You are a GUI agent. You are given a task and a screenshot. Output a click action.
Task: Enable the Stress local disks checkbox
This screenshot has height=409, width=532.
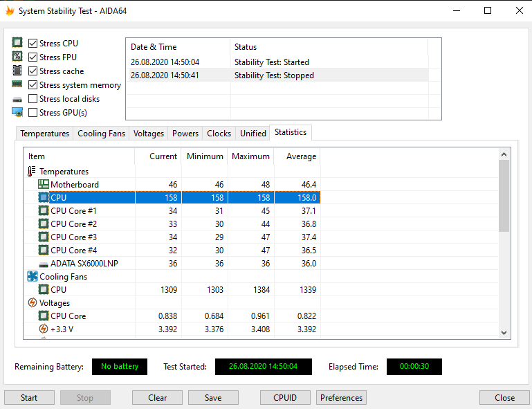pos(33,99)
